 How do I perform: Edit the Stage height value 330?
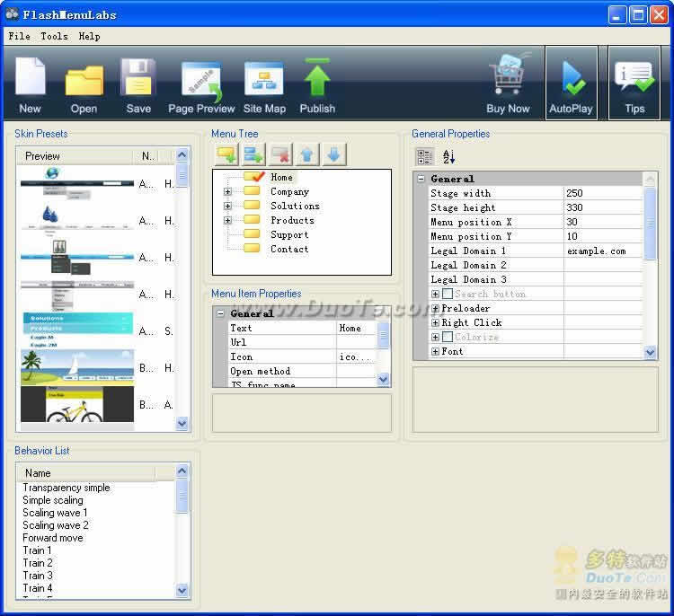click(603, 208)
